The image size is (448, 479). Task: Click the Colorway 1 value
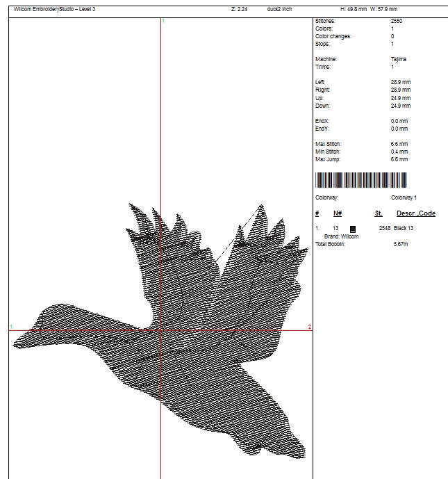404,198
